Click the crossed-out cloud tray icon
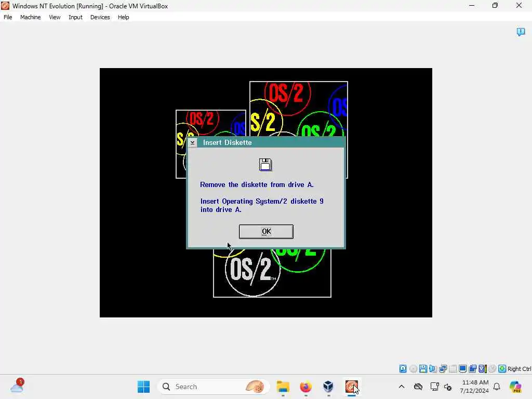 (418, 387)
